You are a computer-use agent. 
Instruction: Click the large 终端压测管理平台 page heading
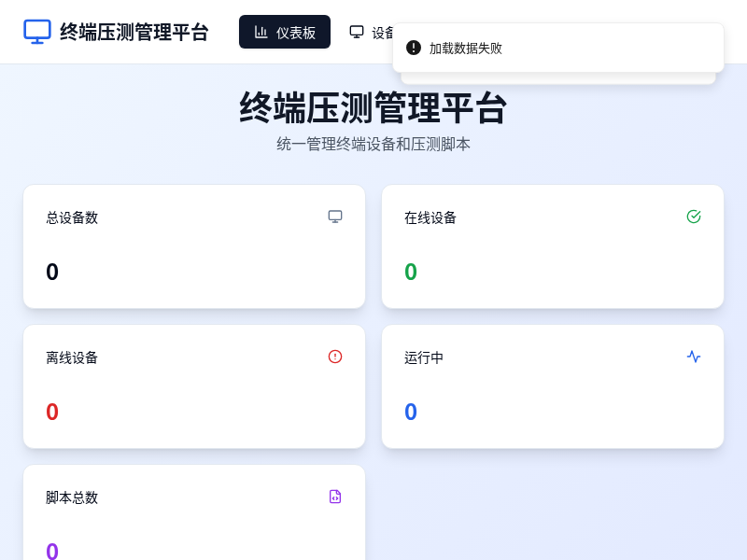[373, 108]
